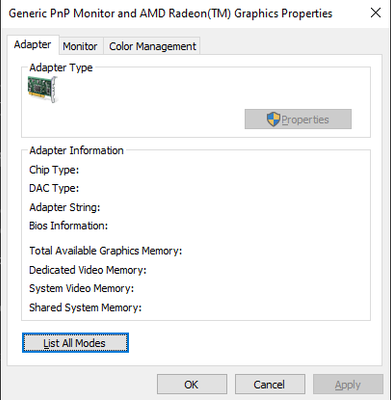This screenshot has width=391, height=400.
Task: Open the Color Management tab
Action: coord(152,46)
